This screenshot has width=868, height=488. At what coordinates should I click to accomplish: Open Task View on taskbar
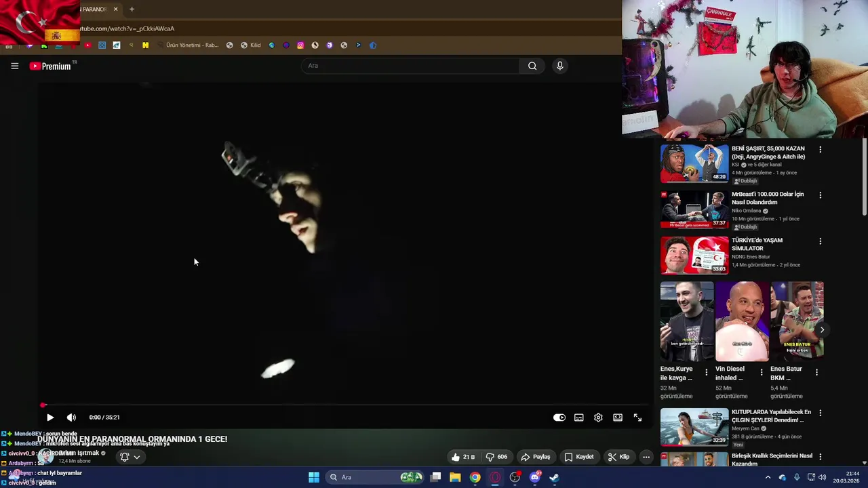pyautogui.click(x=436, y=477)
